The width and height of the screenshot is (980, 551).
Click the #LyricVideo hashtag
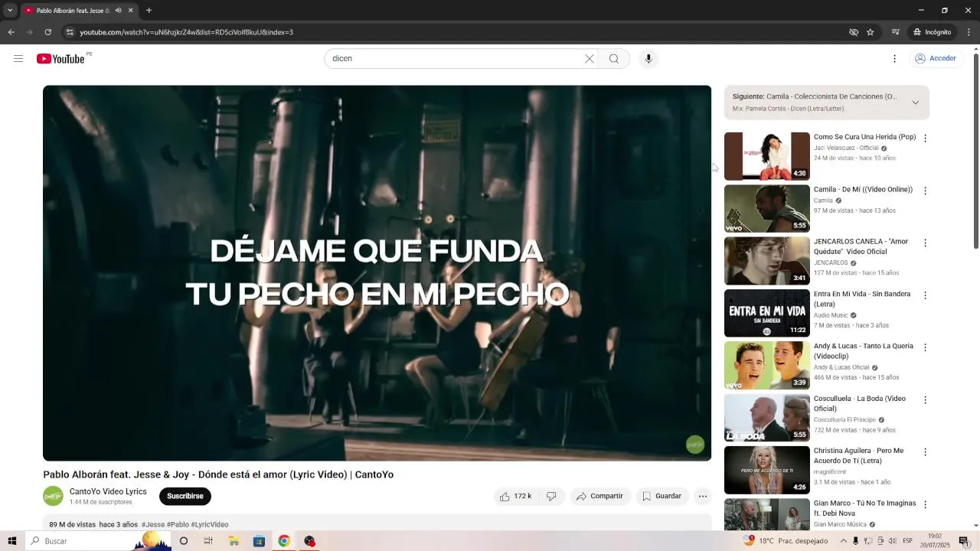(210, 525)
